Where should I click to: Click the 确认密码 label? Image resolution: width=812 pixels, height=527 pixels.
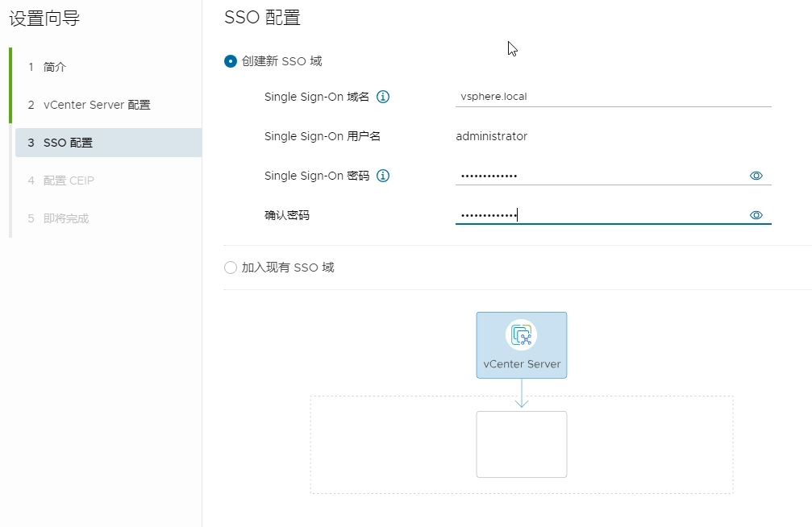287,215
